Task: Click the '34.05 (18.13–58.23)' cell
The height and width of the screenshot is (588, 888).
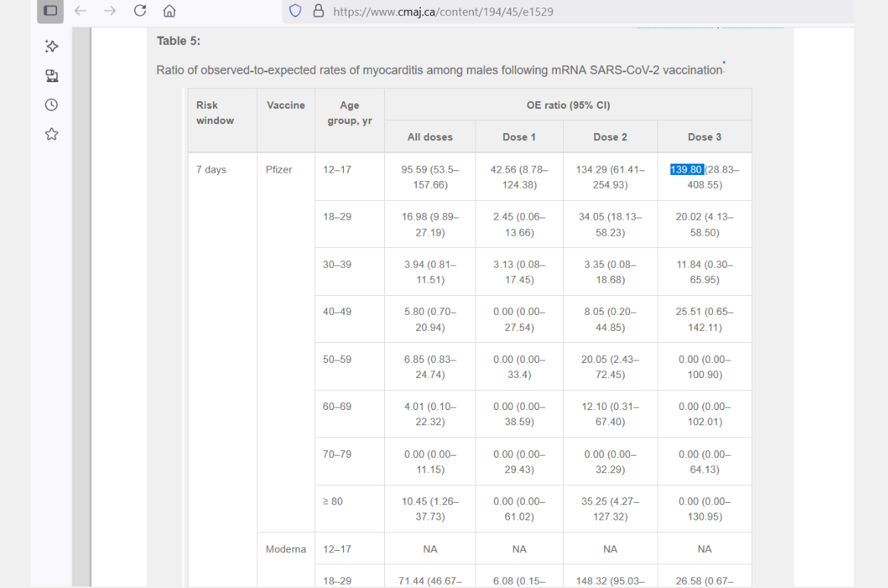Action: point(610,224)
